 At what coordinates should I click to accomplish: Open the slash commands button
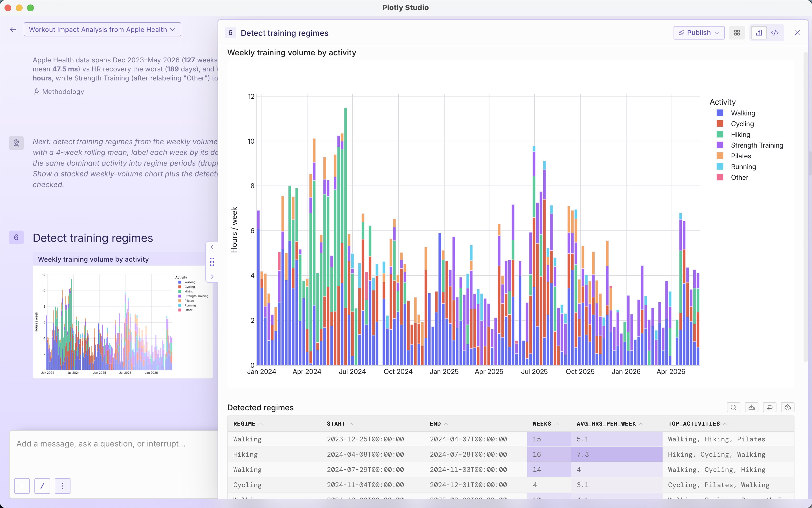pos(42,486)
